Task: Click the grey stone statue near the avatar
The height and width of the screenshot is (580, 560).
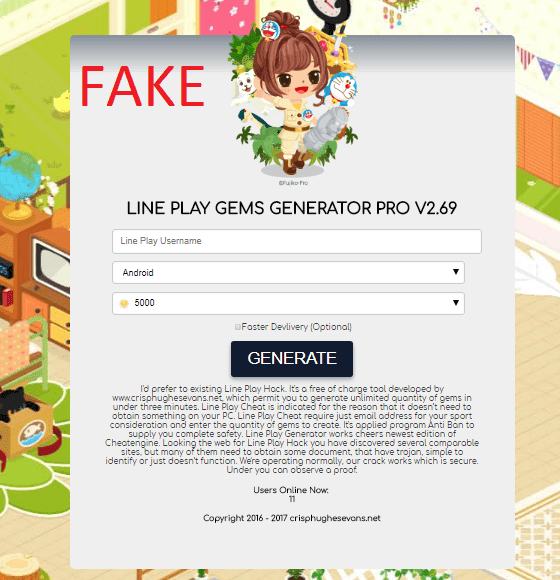Action: tap(326, 128)
